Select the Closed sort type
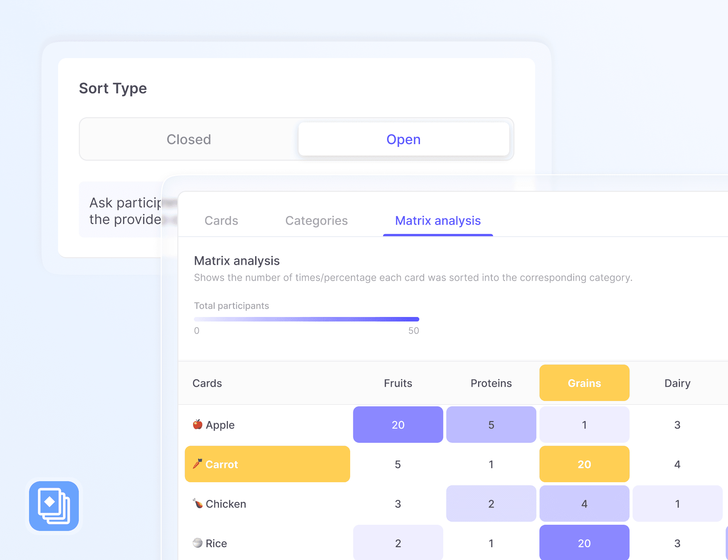This screenshot has width=728, height=560. [x=189, y=139]
